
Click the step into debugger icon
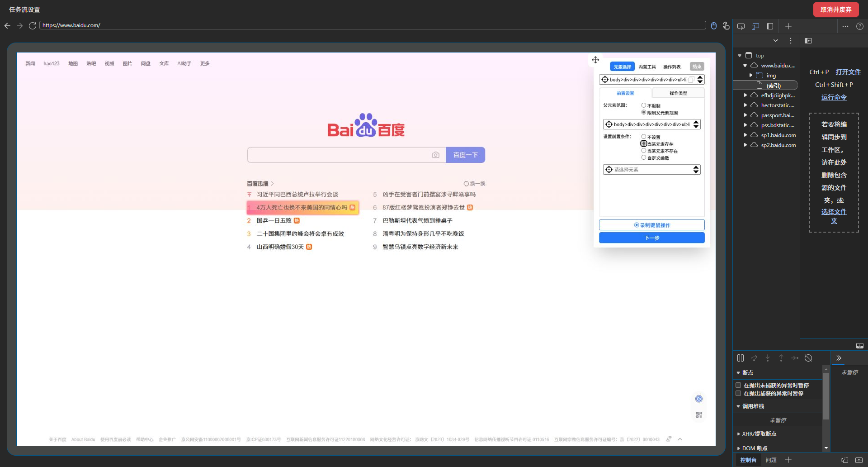pos(768,358)
